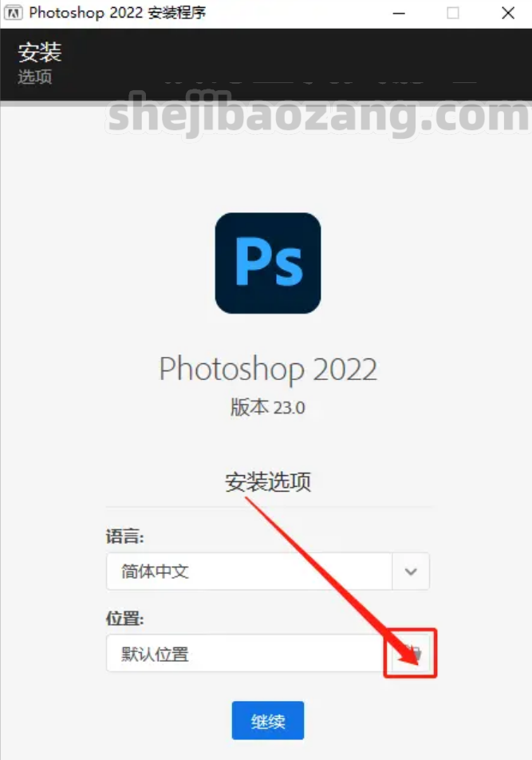This screenshot has width=532, height=760.
Task: Click the 版本 23.0 version text
Action: [x=268, y=408]
